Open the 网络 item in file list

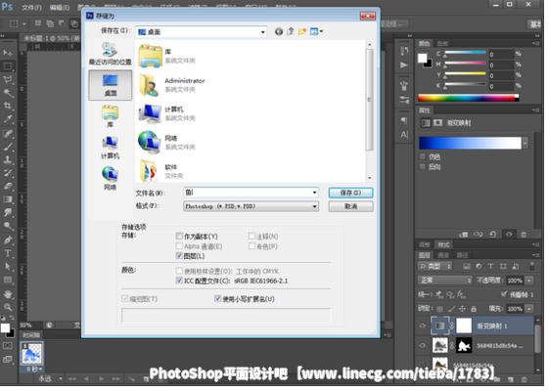[166, 143]
